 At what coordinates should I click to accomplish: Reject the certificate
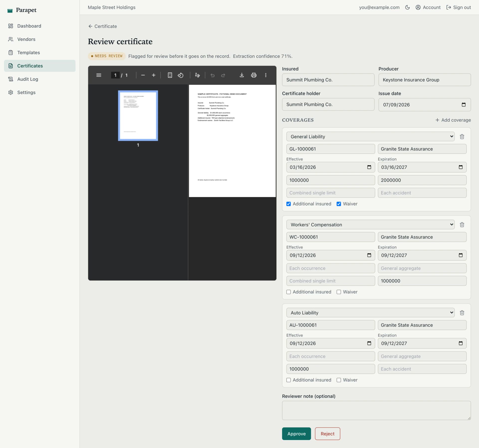(x=327, y=434)
